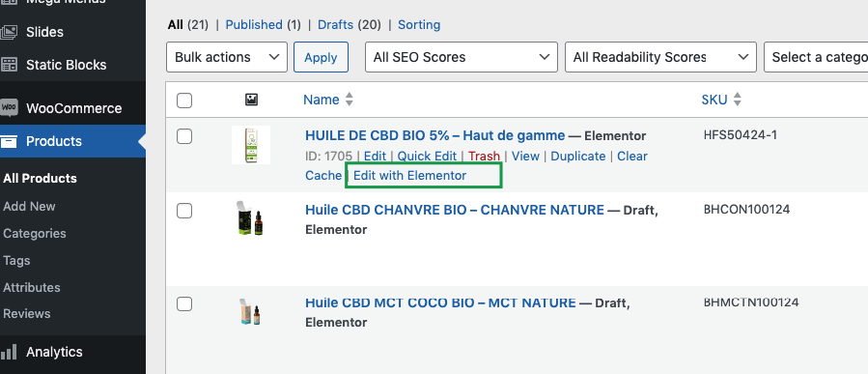Click the Slides icon in sidebar
This screenshot has height=374, width=868.
click(9, 32)
